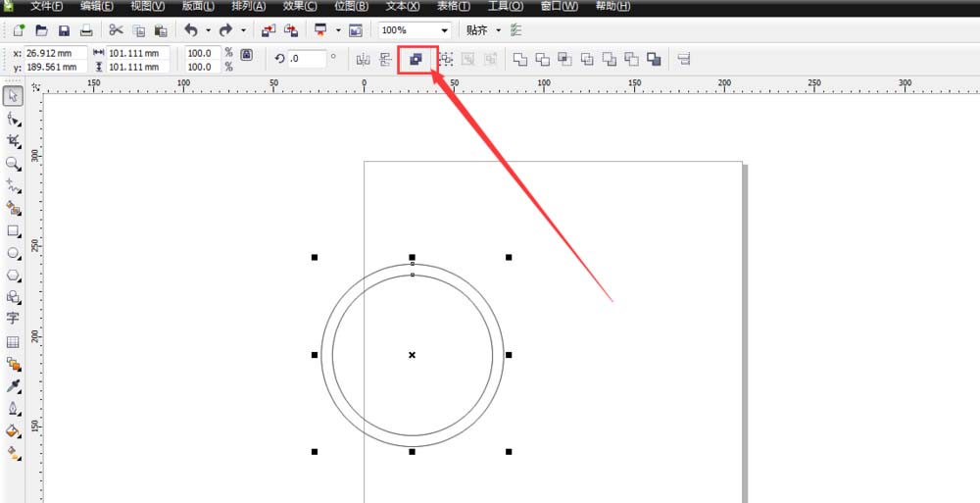
Task: Open the Align and distribute icon
Action: pyautogui.click(x=684, y=60)
